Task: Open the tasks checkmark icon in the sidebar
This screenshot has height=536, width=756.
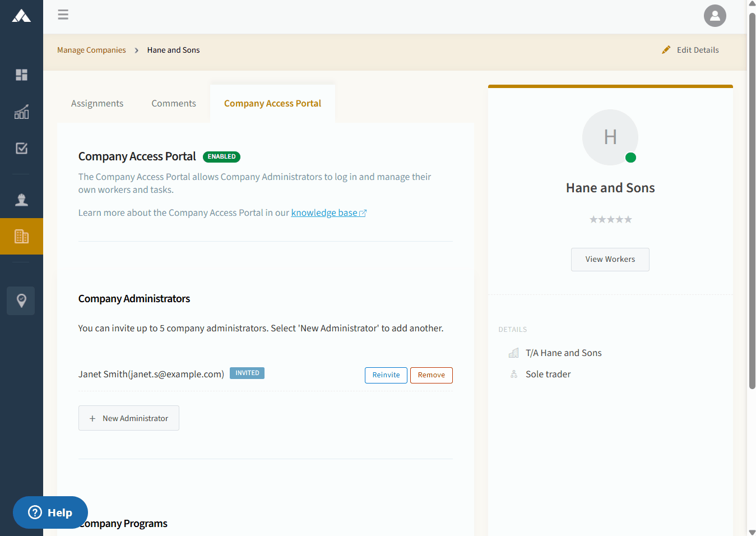Action: (x=21, y=148)
